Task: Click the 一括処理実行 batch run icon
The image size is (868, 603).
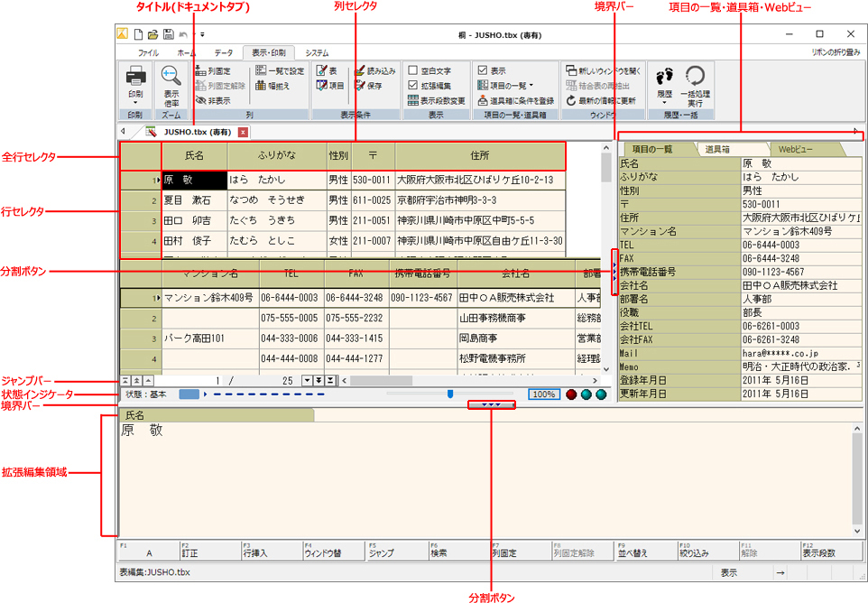Action: coord(694,77)
